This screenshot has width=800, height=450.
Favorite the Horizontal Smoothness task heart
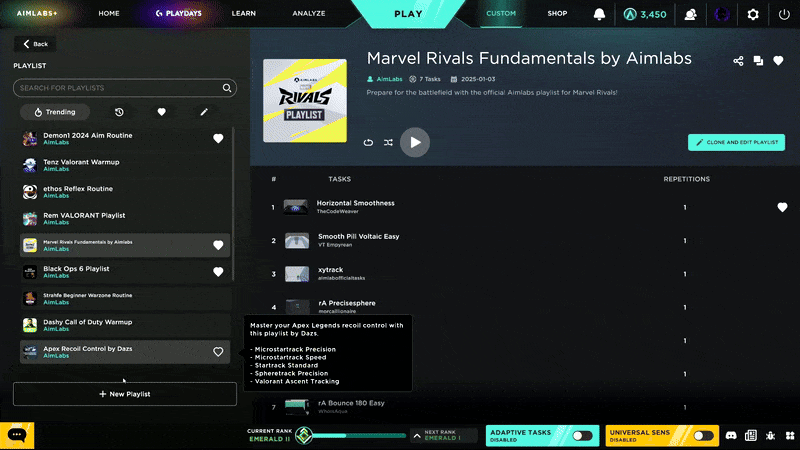coord(782,207)
